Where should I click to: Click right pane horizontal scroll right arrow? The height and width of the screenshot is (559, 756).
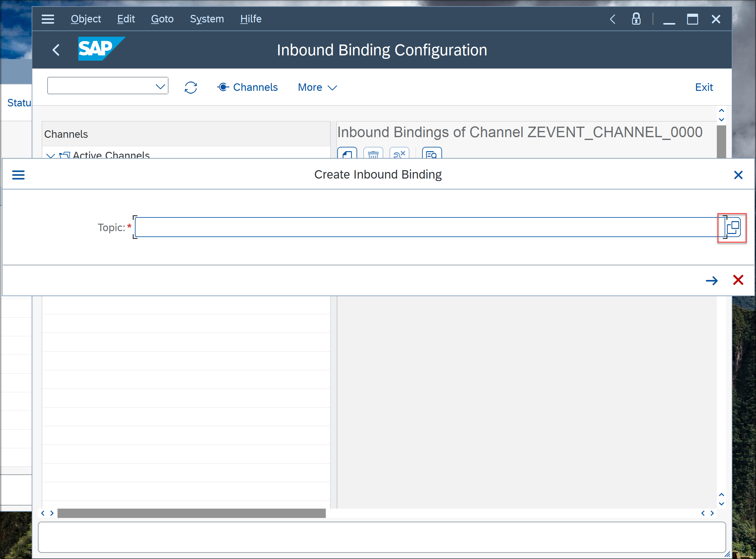tap(712, 513)
